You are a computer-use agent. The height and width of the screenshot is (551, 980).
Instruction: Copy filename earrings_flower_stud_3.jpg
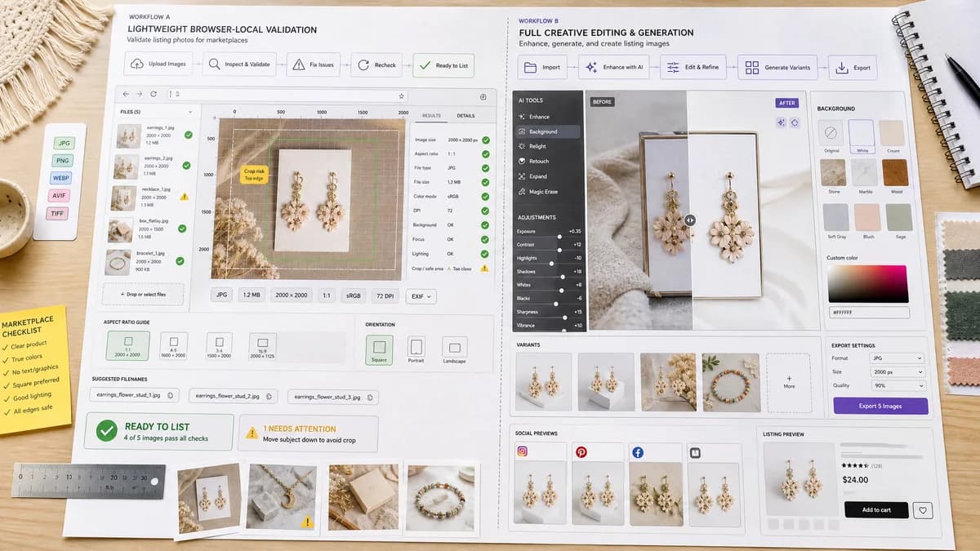coord(370,398)
